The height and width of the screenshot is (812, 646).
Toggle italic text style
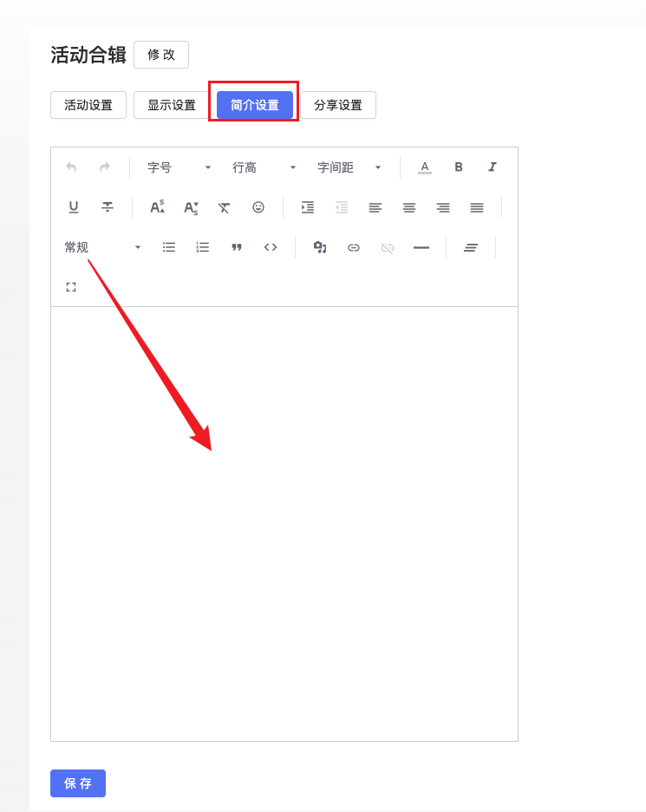coord(493,167)
